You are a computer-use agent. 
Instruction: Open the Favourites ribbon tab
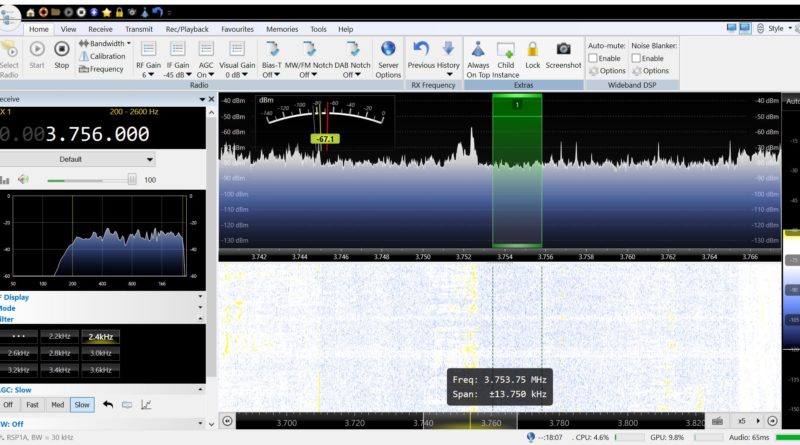tap(237, 29)
